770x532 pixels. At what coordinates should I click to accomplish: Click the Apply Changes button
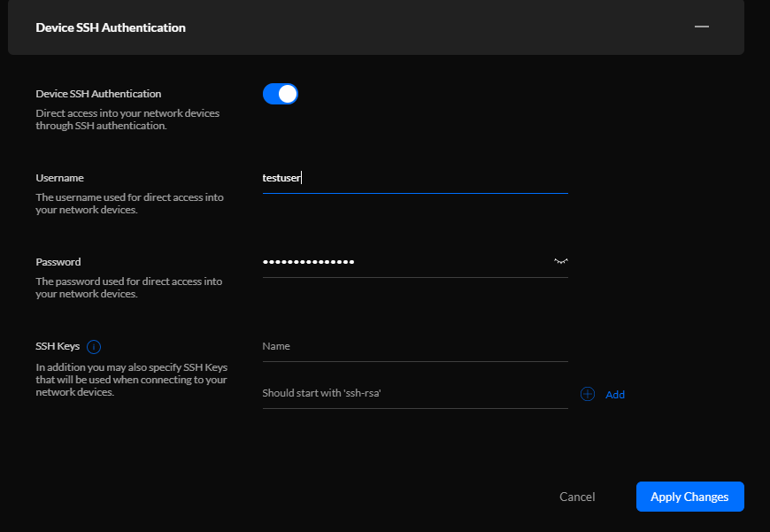tap(690, 497)
